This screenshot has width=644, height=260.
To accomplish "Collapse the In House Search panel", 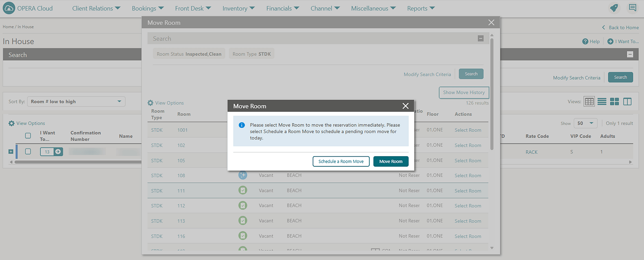I will (x=630, y=55).
